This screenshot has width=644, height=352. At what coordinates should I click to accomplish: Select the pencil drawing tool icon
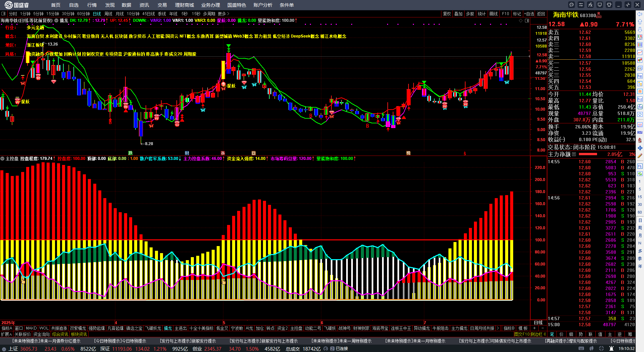click(640, 156)
